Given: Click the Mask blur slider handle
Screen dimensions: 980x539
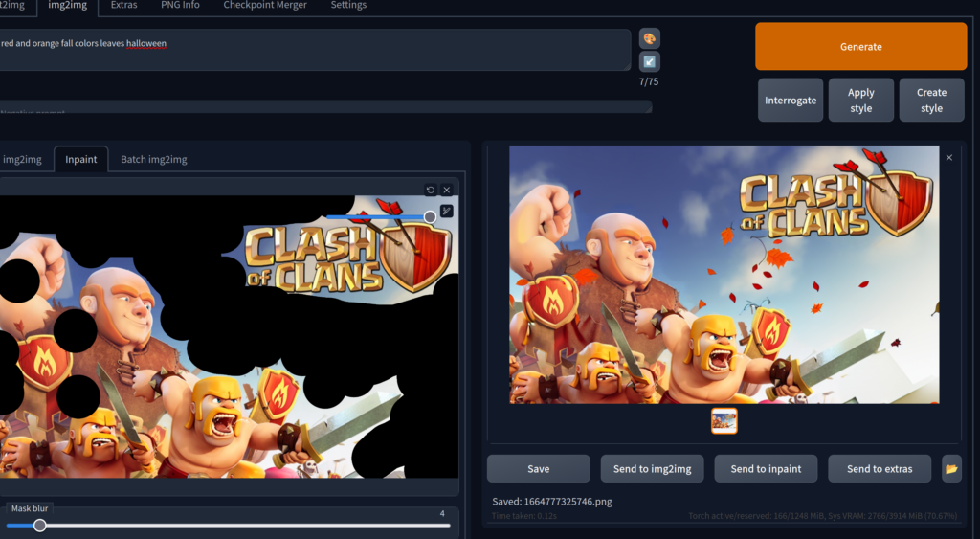Looking at the screenshot, I should 39,526.
